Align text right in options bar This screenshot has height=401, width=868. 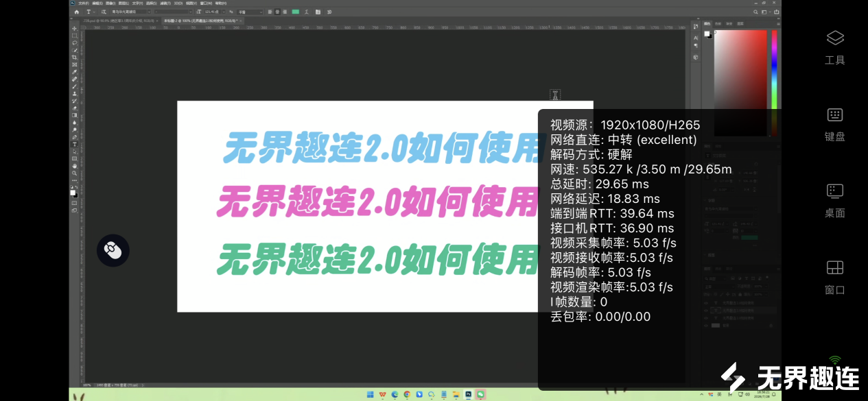[285, 12]
